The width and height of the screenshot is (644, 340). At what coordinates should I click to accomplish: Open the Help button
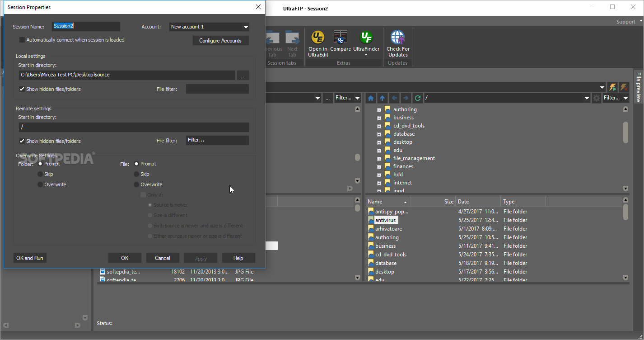(238, 258)
